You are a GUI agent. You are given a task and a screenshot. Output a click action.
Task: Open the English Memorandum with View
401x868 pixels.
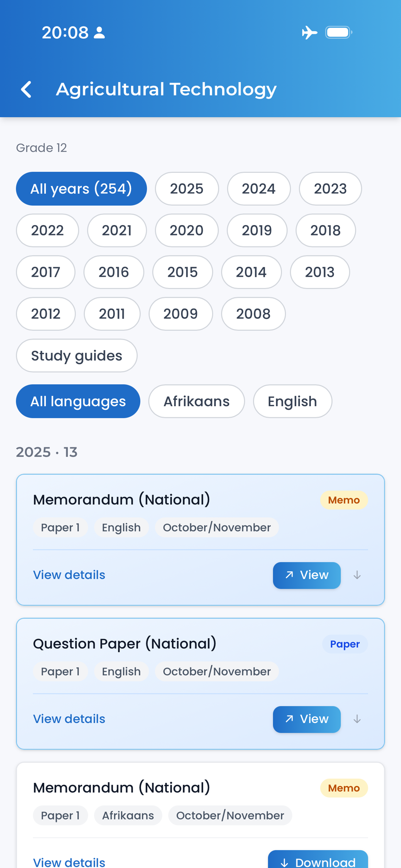tap(307, 575)
